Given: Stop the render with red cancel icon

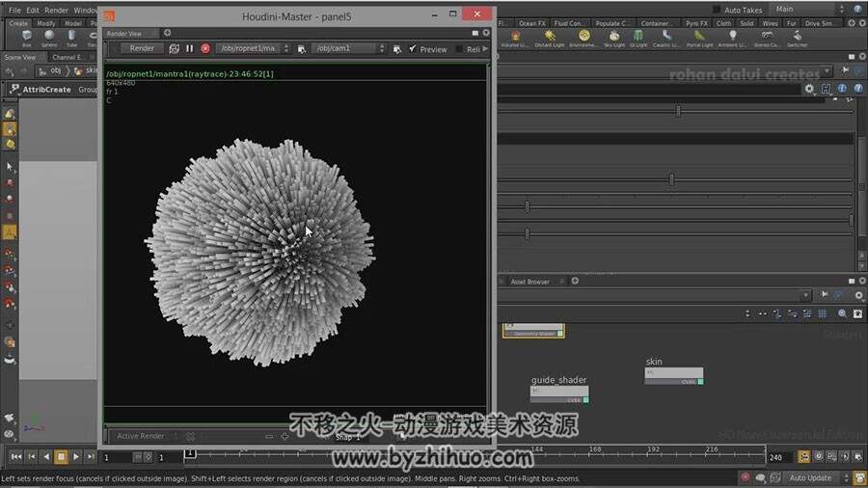Looking at the screenshot, I should [x=205, y=48].
